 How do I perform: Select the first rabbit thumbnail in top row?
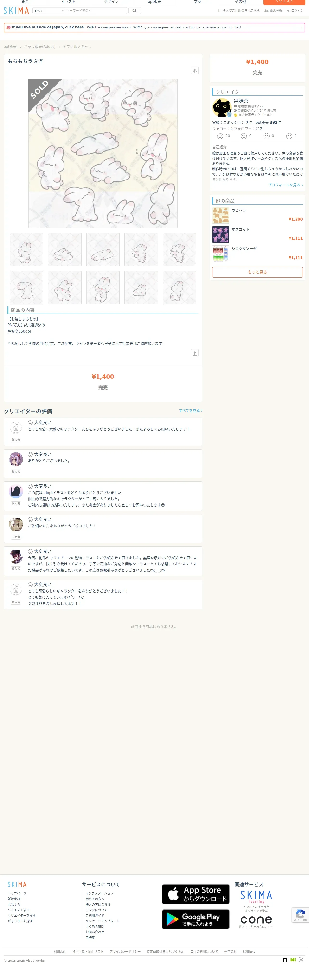[26, 249]
